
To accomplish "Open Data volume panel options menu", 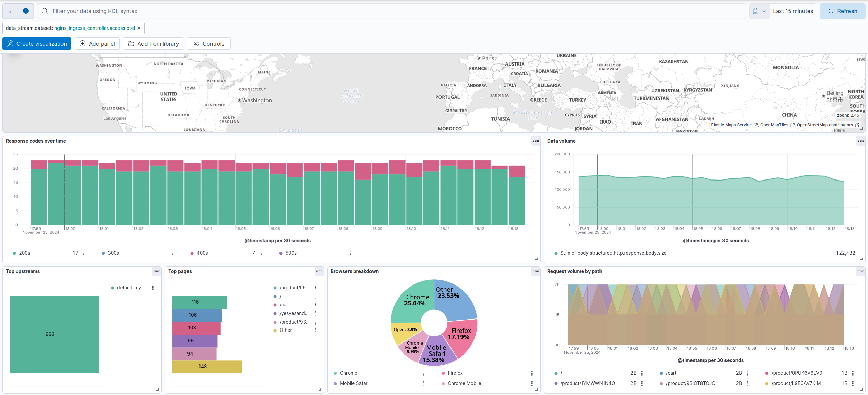I will [861, 141].
